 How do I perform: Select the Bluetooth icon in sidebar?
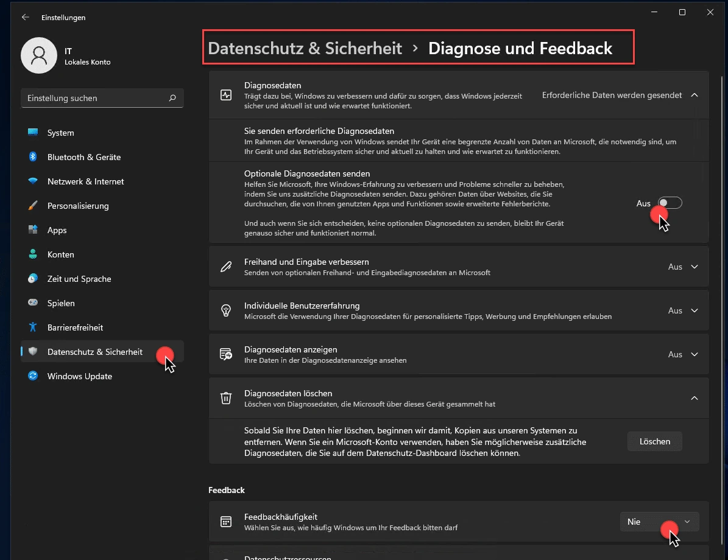click(33, 157)
